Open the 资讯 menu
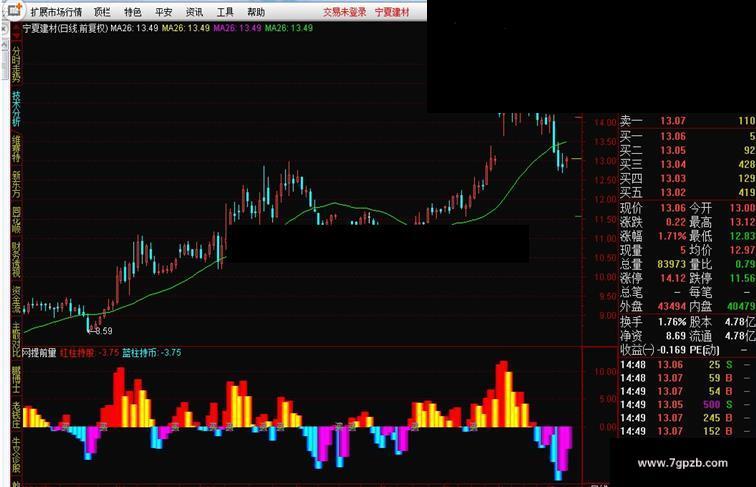The width and height of the screenshot is (756, 487). click(194, 12)
